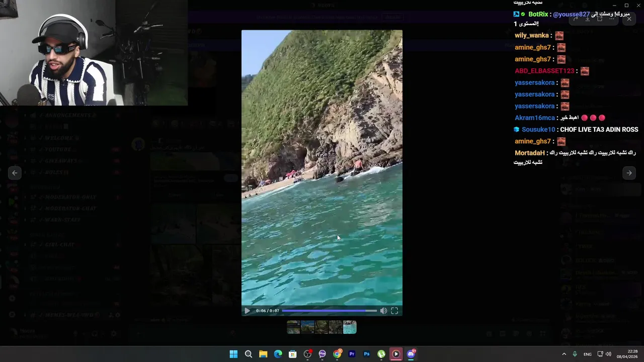Image resolution: width=644 pixels, height=362 pixels.
Task: Play the video in the media viewer
Action: 247,311
